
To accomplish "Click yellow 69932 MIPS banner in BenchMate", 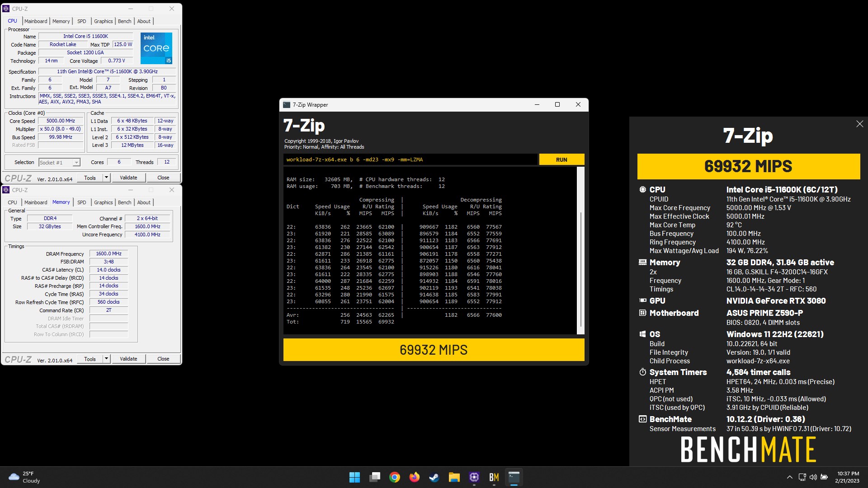I will coord(749,166).
